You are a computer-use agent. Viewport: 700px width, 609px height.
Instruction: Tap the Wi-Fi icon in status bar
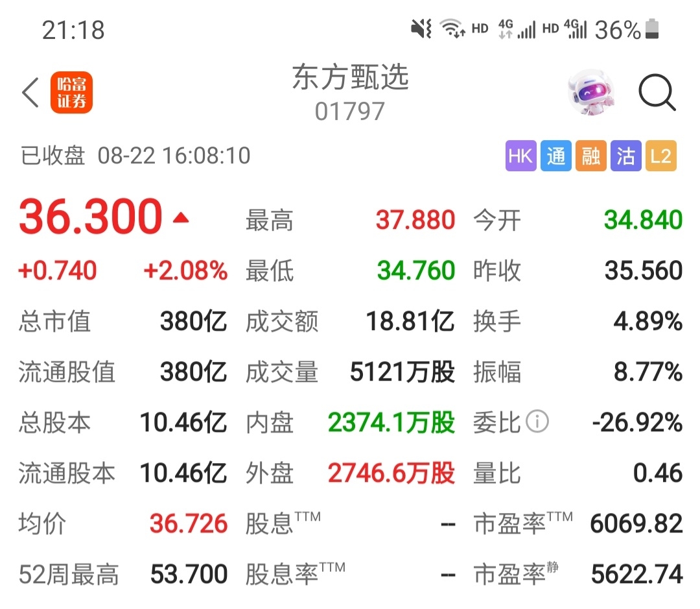pos(452,29)
